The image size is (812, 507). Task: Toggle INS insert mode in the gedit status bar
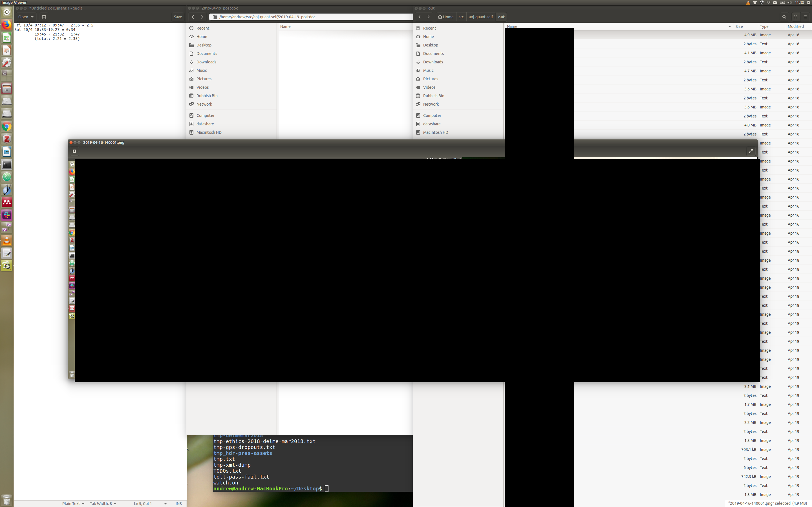pyautogui.click(x=178, y=503)
